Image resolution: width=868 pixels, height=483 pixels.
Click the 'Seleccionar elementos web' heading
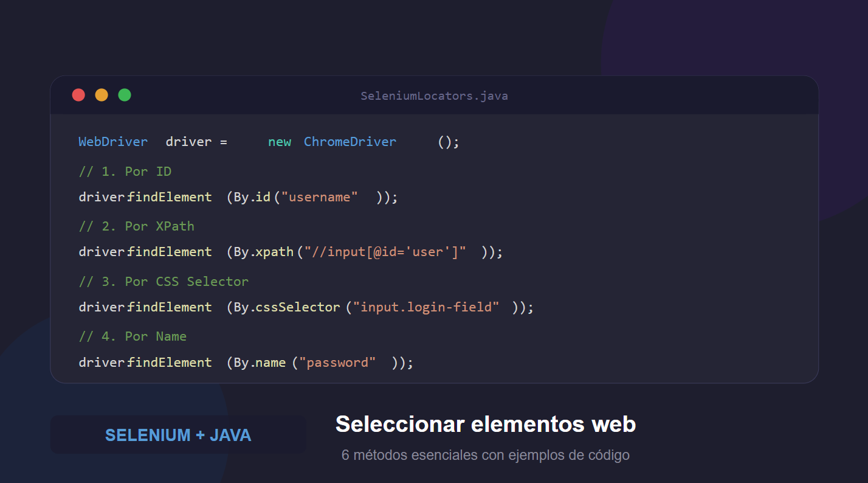click(485, 425)
